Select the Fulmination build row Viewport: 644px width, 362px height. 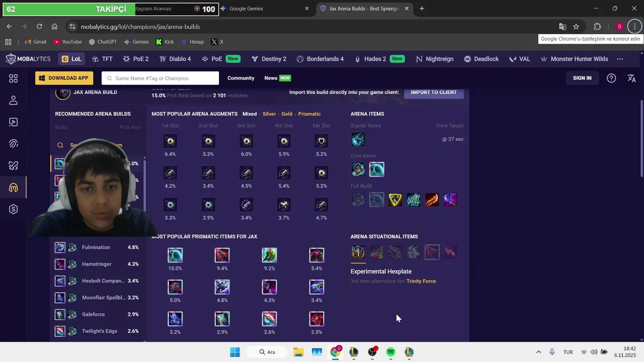(97, 247)
